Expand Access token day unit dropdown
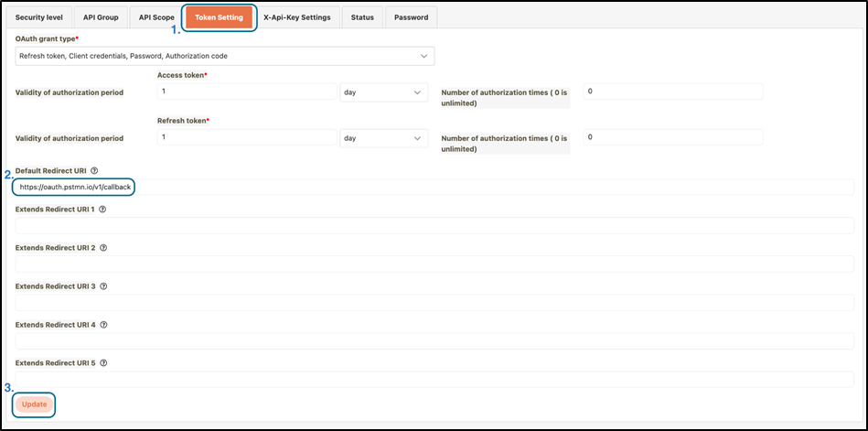The height and width of the screenshot is (431, 868). (383, 92)
